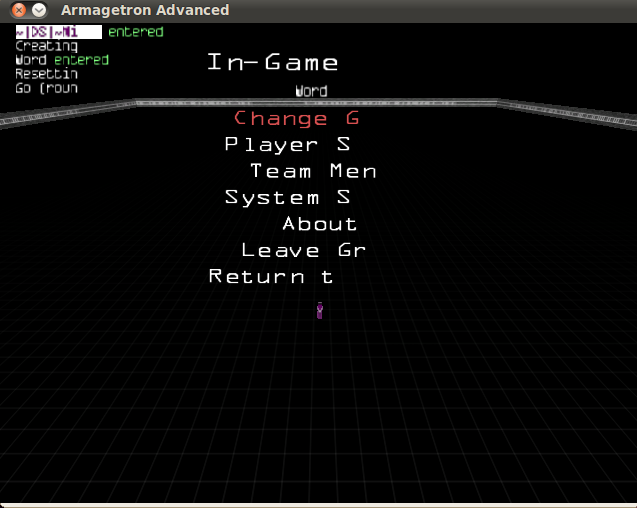Image resolution: width=637 pixels, height=508 pixels.
Task: Open the Team Men menu entry
Action: click(x=313, y=172)
